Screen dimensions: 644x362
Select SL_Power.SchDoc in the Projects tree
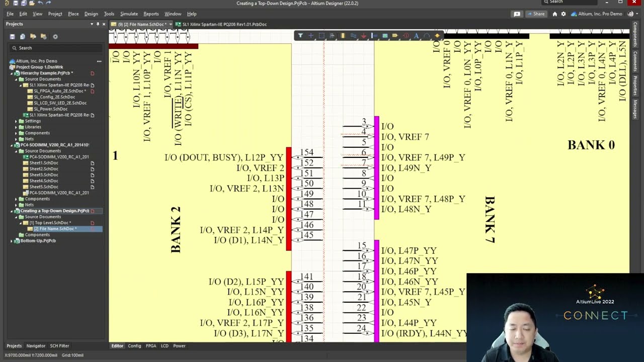pyautogui.click(x=50, y=109)
